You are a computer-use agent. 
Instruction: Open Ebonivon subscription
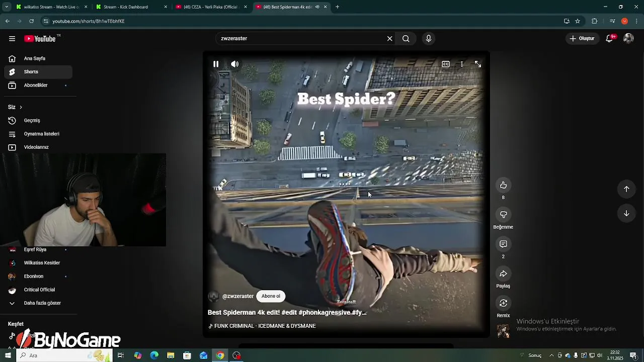tap(38, 277)
